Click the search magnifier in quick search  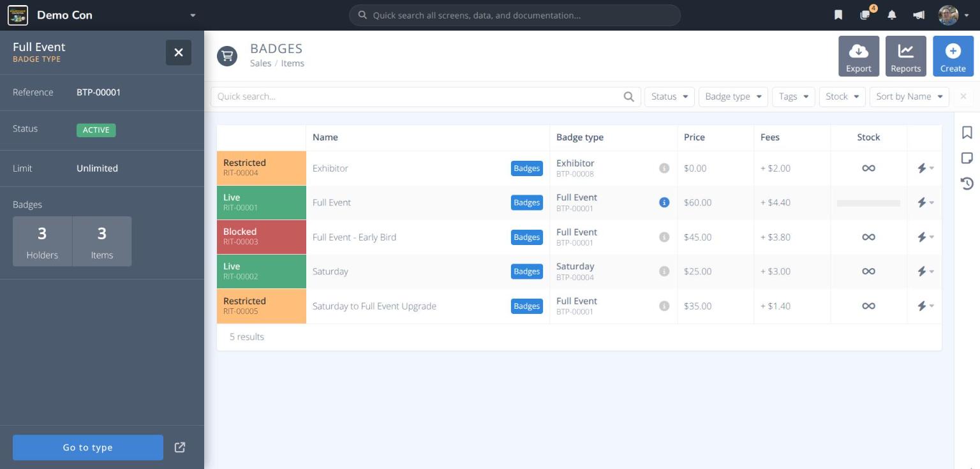pyautogui.click(x=628, y=96)
